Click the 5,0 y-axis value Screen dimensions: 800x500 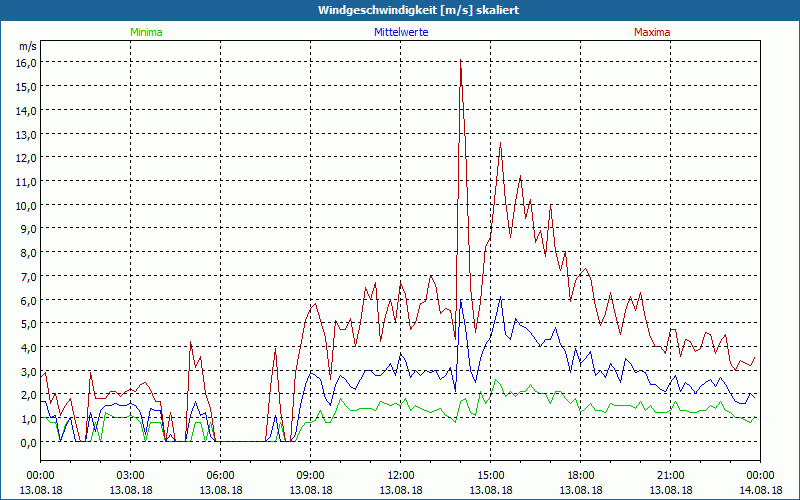29,324
